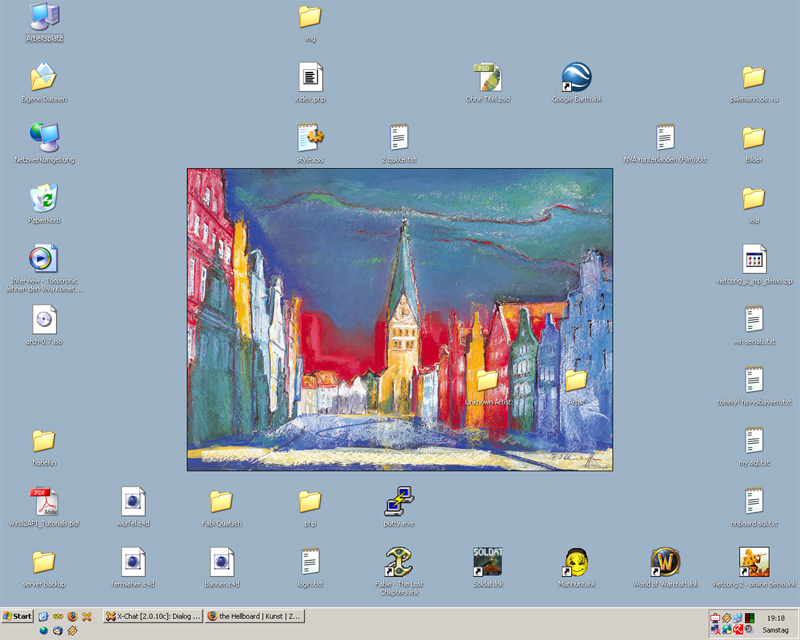Image resolution: width=800 pixels, height=640 pixels.
Task: Launch putty.exe from the desktop
Action: 399,500
